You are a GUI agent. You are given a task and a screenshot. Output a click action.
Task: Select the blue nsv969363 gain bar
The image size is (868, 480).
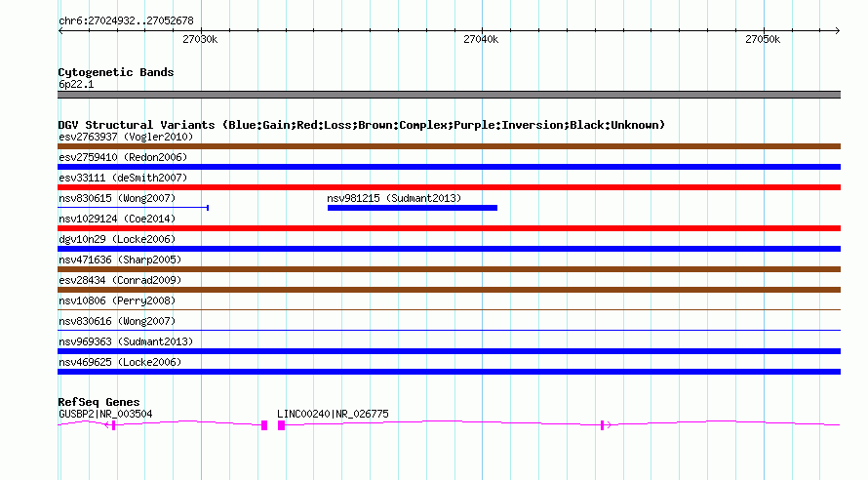[x=449, y=351]
